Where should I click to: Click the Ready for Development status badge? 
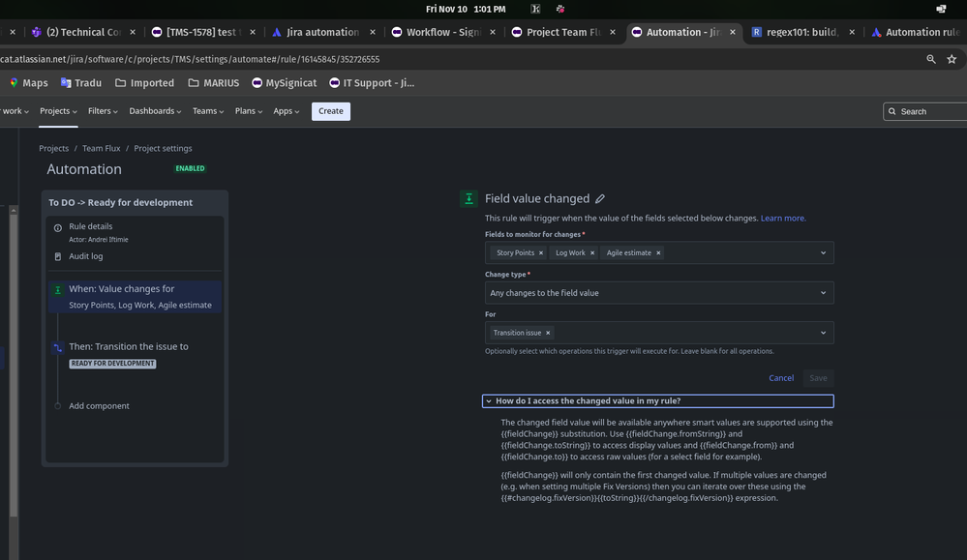click(112, 364)
